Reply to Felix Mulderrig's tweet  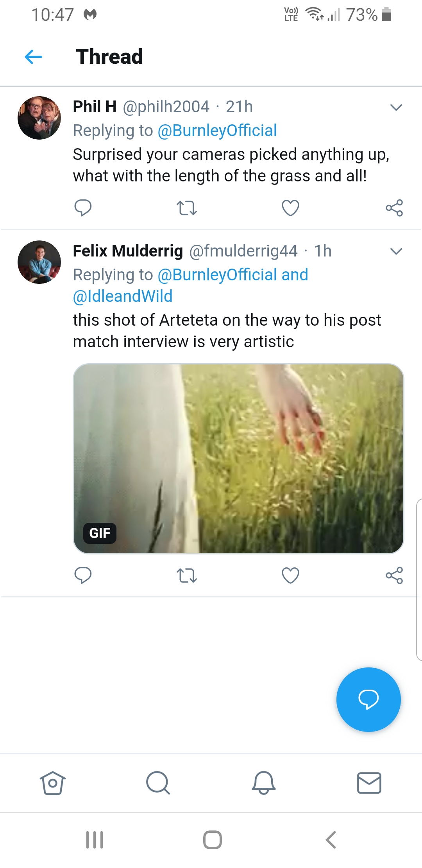point(83,575)
